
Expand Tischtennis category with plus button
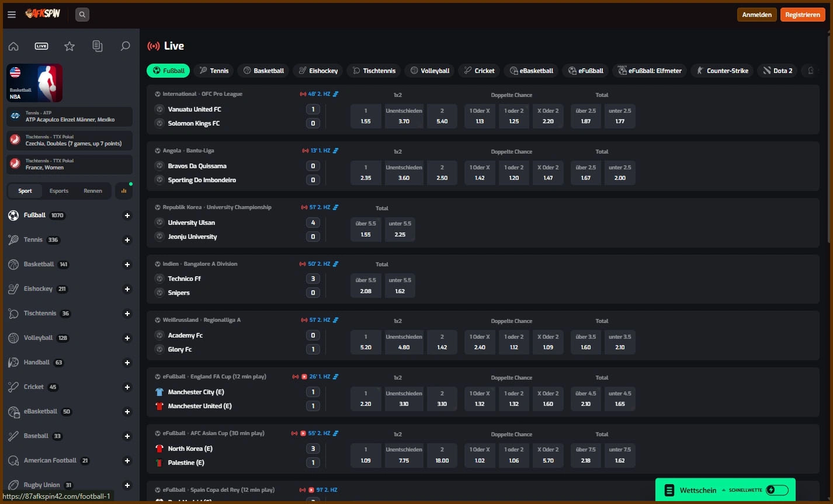[127, 314]
